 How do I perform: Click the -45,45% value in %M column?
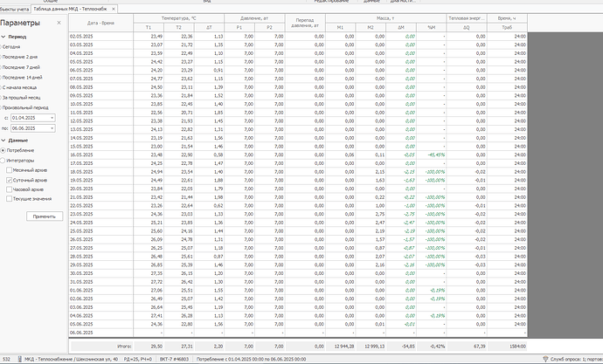point(436,155)
